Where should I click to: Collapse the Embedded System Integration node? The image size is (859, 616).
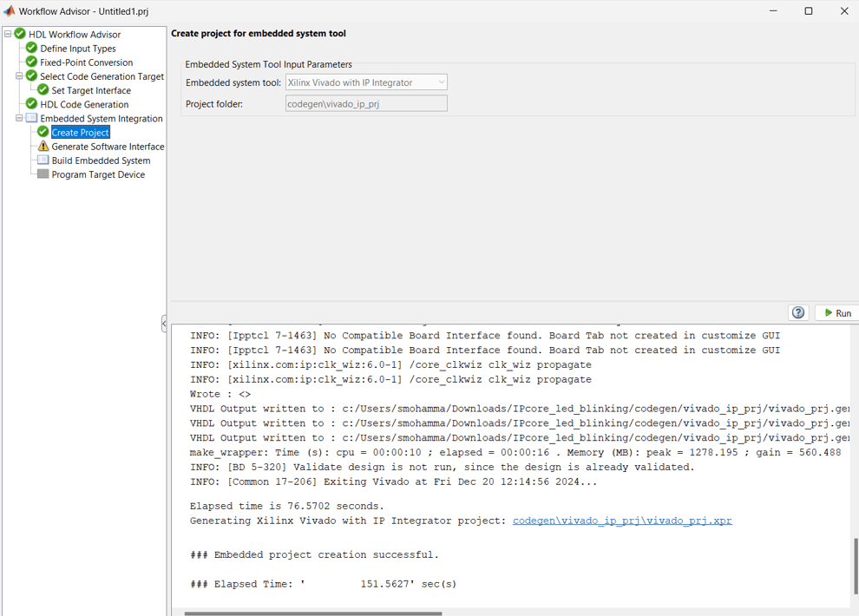(x=19, y=118)
